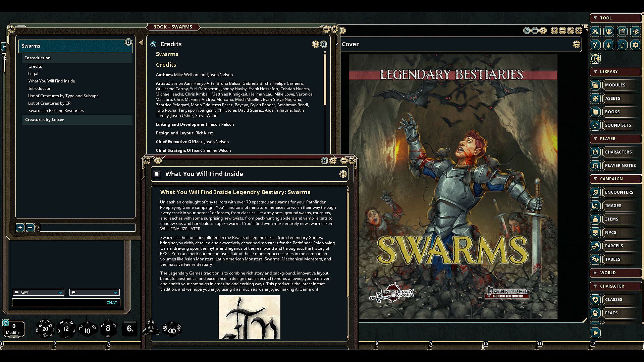Roll the d20 die
644x362 pixels.
(45, 329)
